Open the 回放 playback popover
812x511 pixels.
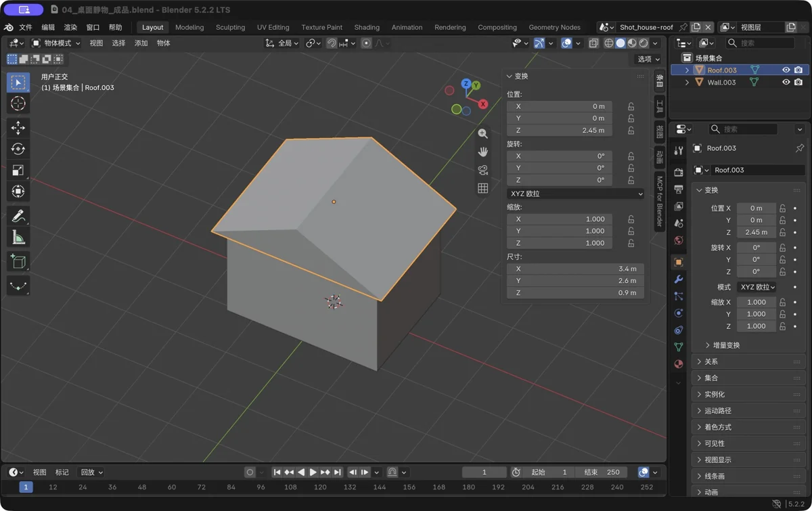point(91,472)
